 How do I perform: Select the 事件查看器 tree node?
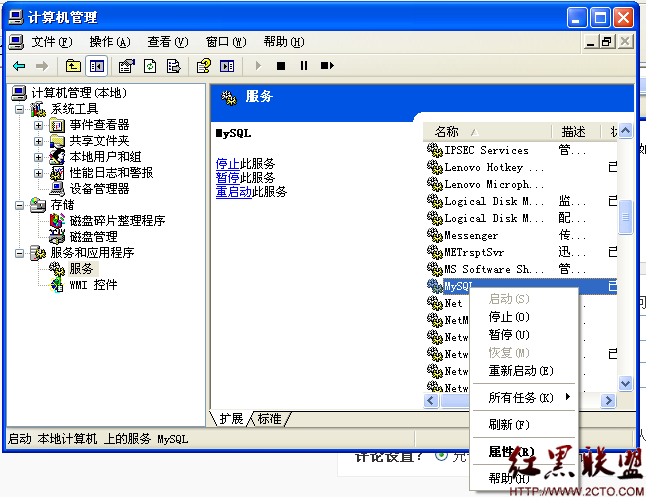[99, 124]
